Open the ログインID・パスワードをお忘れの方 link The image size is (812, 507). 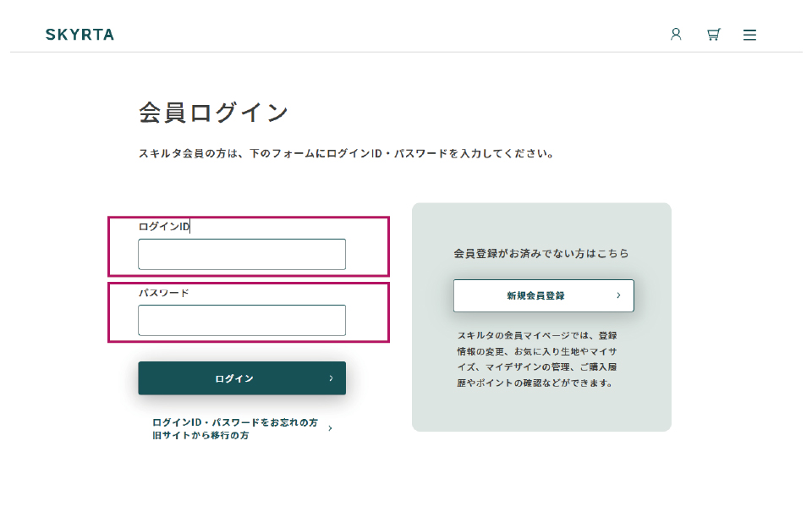click(234, 422)
